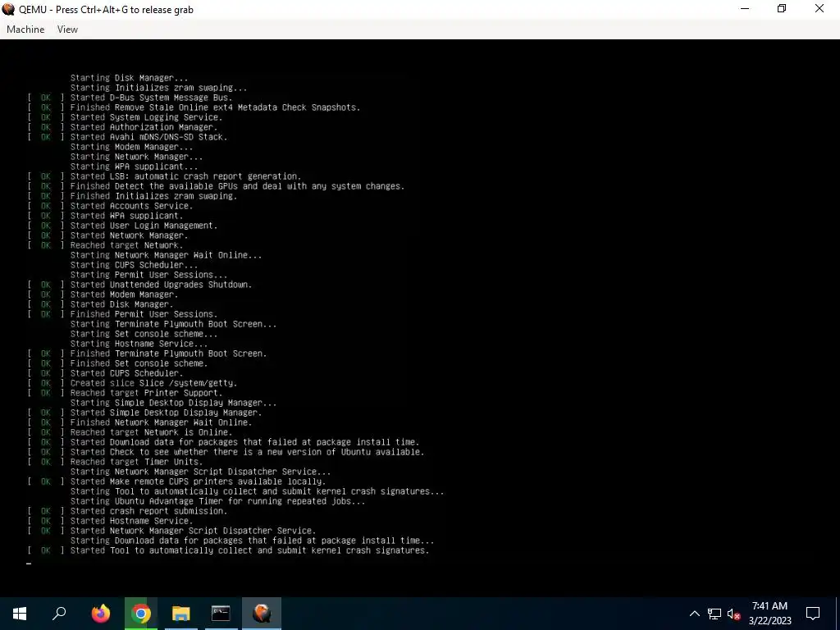Viewport: 840px width, 630px height.
Task: Click 'Created slice Slice /system/getty.' line
Action: click(x=153, y=384)
